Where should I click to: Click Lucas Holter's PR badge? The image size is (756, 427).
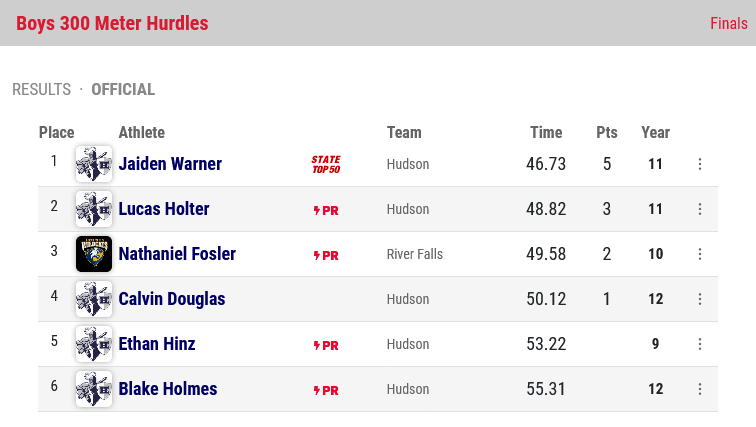click(x=326, y=210)
